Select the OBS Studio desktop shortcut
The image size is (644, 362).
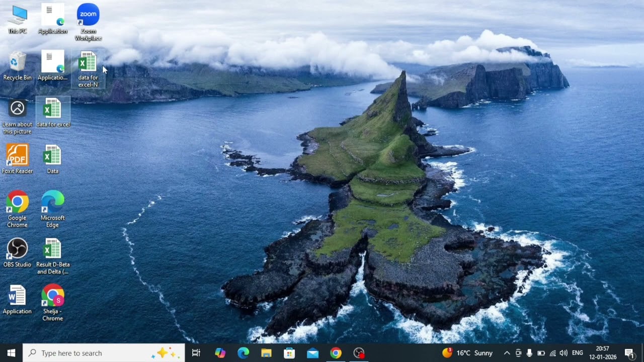click(x=17, y=253)
